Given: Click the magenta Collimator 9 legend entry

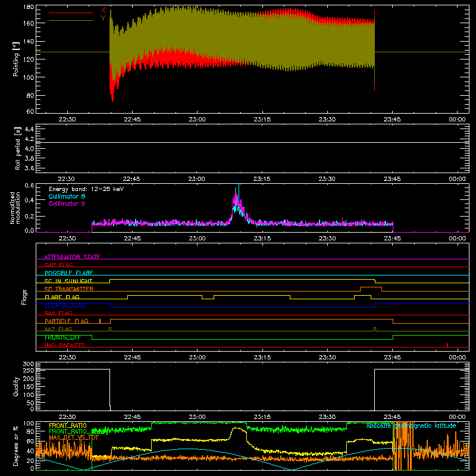Looking at the screenshot, I should pyautogui.click(x=67, y=203).
